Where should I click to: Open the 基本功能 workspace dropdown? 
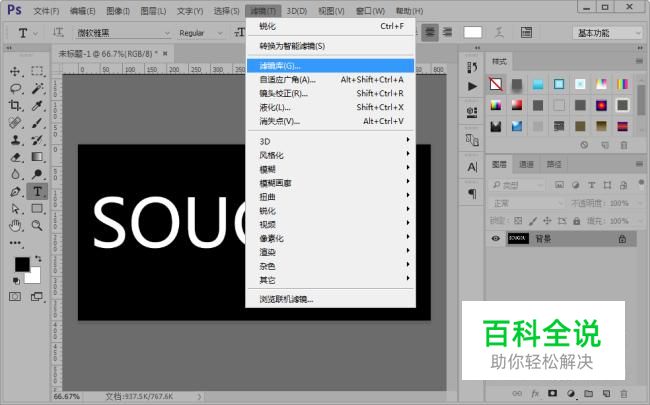[x=607, y=33]
